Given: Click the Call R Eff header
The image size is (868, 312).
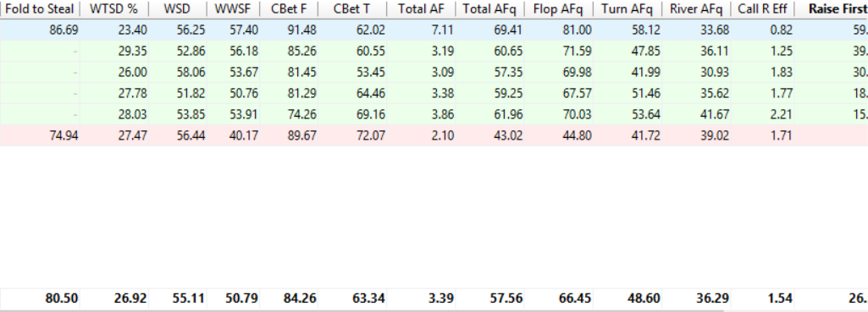Looking at the screenshot, I should pos(762,8).
